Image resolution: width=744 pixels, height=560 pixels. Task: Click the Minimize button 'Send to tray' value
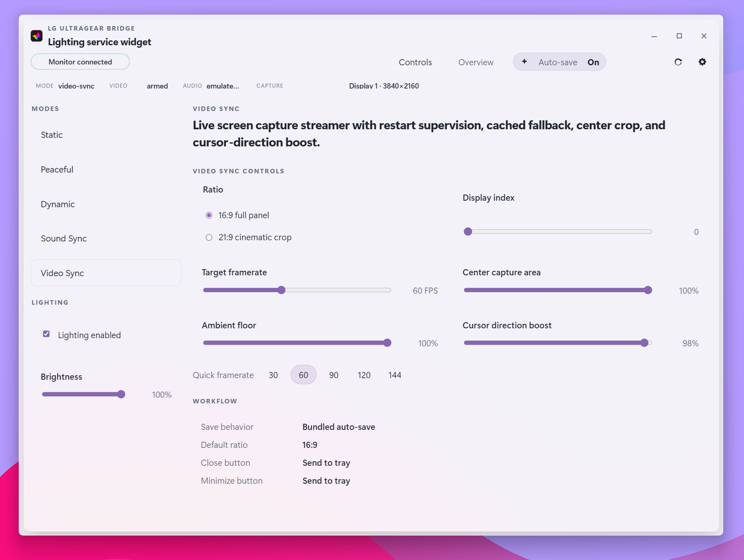326,481
